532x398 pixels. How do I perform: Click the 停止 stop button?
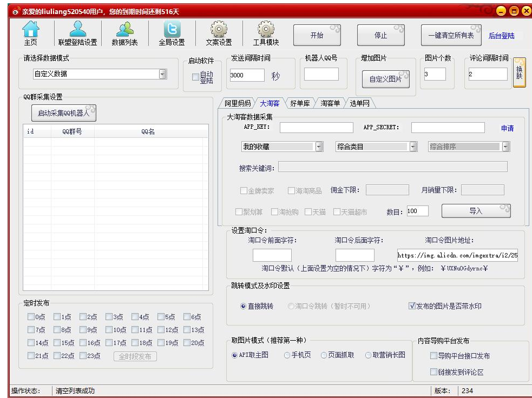pos(380,35)
